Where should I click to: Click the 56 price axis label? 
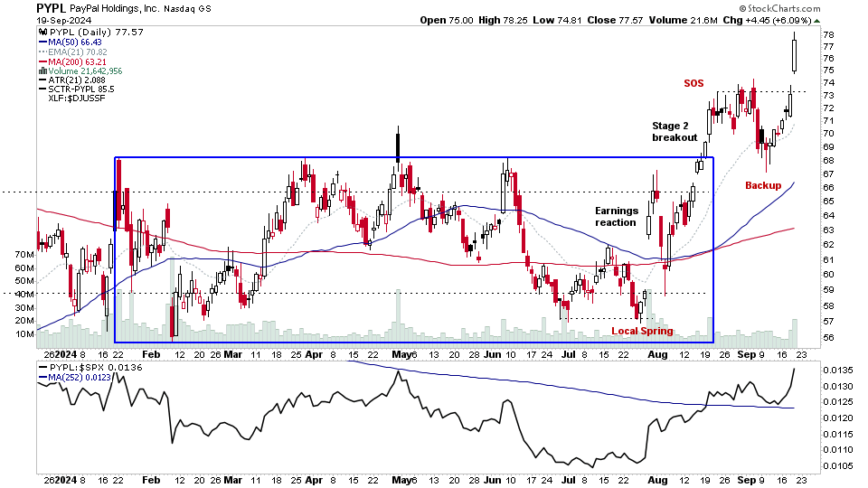tap(829, 337)
